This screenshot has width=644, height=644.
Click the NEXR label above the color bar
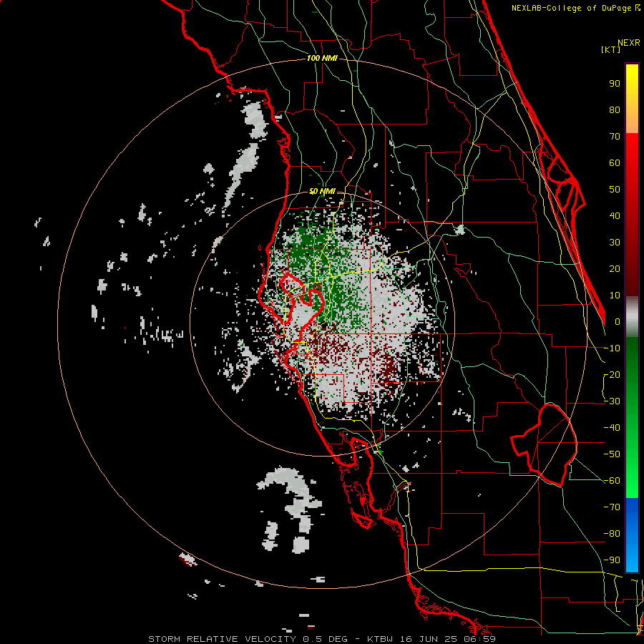(629, 43)
